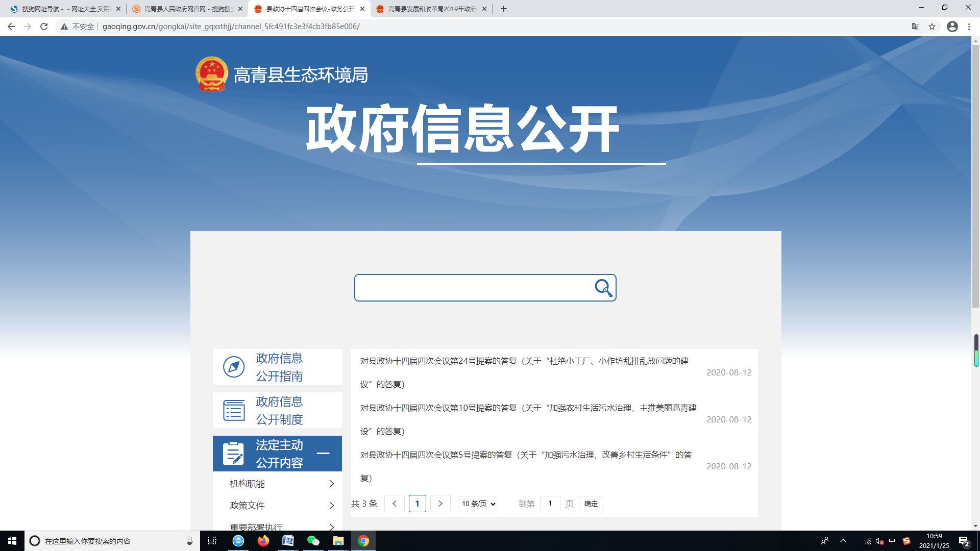The image size is (980, 551).
Task: Open the Chrome profile avatar icon
Action: point(952,27)
